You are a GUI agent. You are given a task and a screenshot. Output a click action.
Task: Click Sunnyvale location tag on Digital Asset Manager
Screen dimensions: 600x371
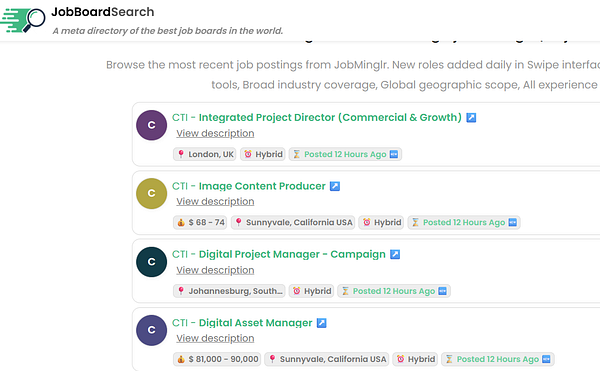[327, 359]
